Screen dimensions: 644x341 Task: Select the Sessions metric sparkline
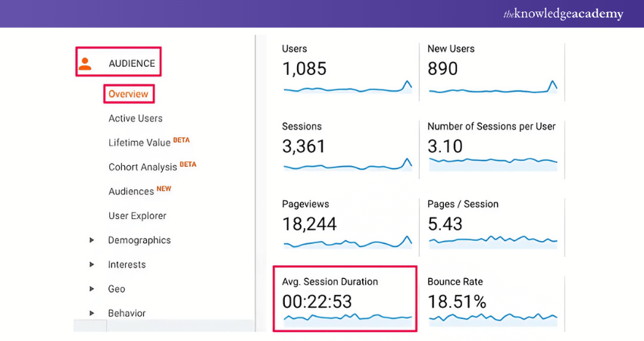click(x=347, y=165)
